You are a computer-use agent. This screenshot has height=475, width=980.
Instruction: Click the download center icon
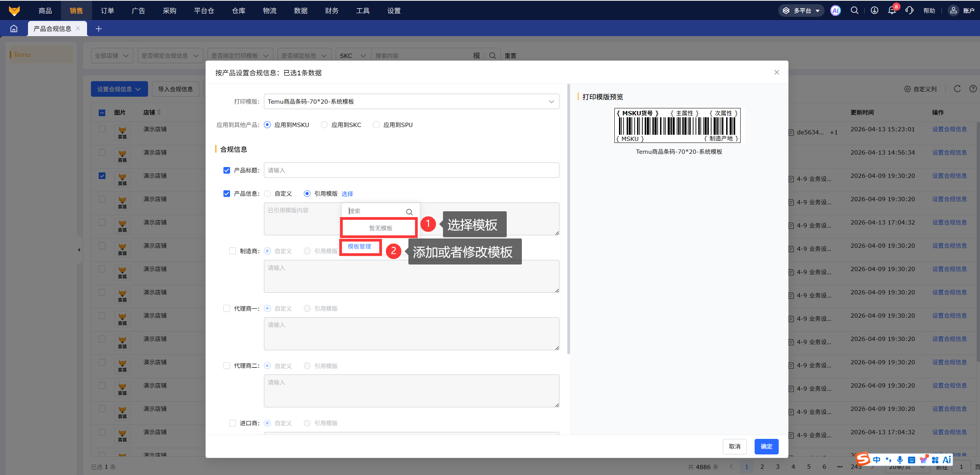pyautogui.click(x=874, y=10)
